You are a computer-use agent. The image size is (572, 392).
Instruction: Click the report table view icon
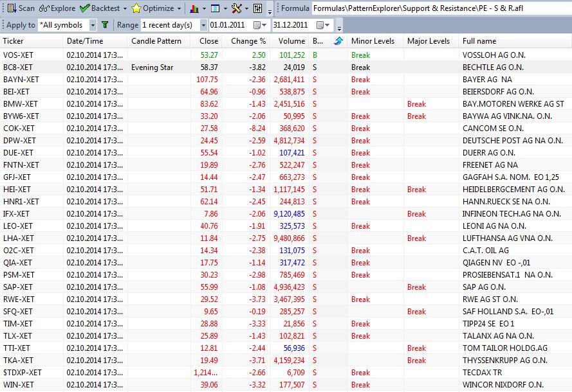[x=216, y=8]
